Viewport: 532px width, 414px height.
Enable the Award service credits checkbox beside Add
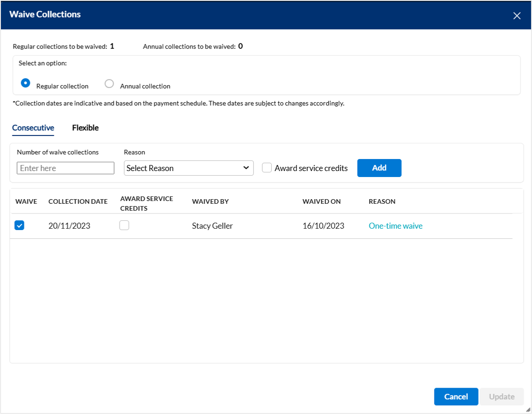pos(267,168)
